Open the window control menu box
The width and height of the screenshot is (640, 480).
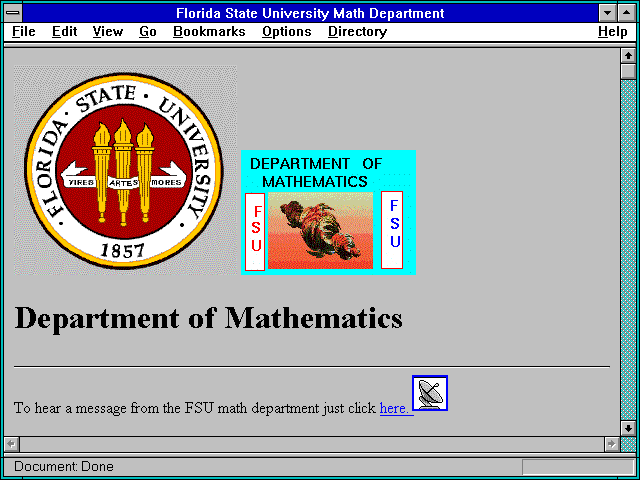13,13
